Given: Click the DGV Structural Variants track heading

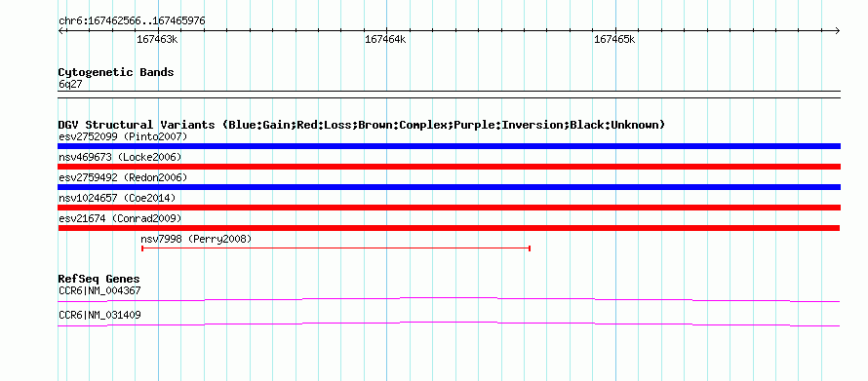Looking at the screenshot, I should (362, 125).
